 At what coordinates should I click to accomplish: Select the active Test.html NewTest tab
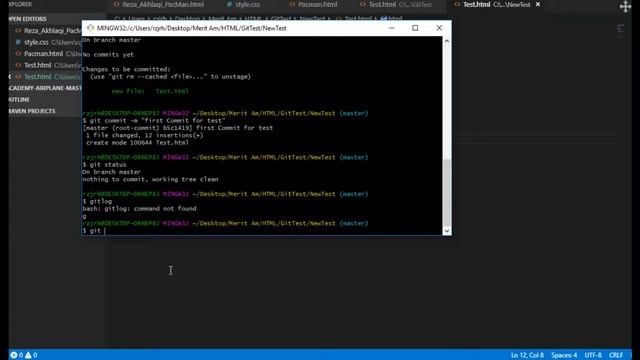[x=496, y=4]
